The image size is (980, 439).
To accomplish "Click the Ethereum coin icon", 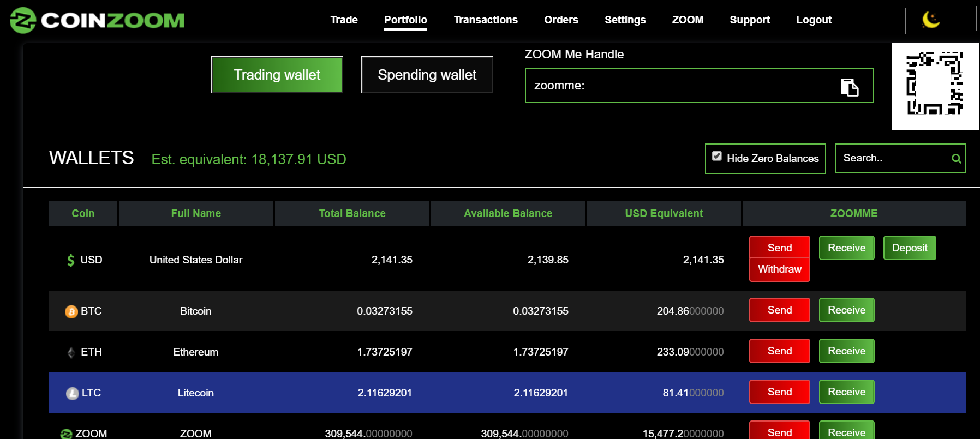I will 71,352.
